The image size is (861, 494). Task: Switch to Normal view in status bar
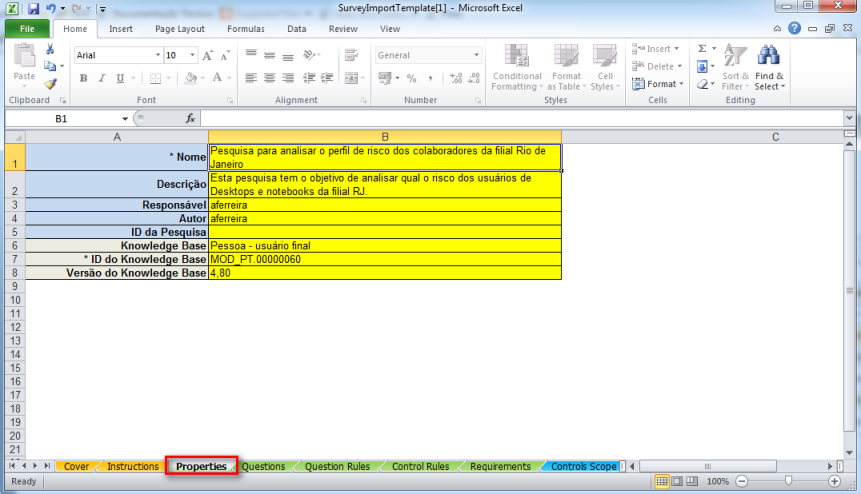pos(662,481)
